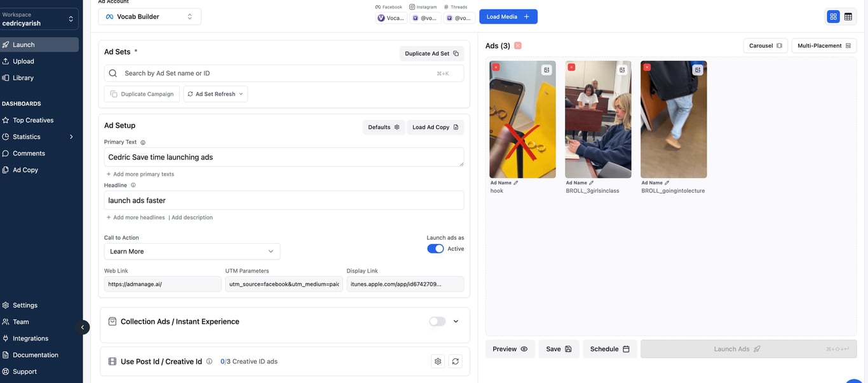Image resolution: width=868 pixels, height=383 pixels.
Task: Remove the BROLL_3girlsinclass ad
Action: pyautogui.click(x=571, y=67)
